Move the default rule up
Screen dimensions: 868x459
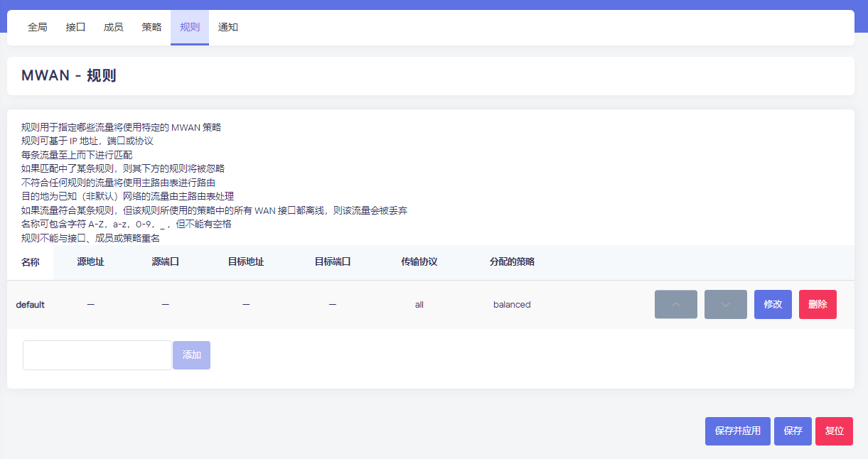tap(675, 304)
